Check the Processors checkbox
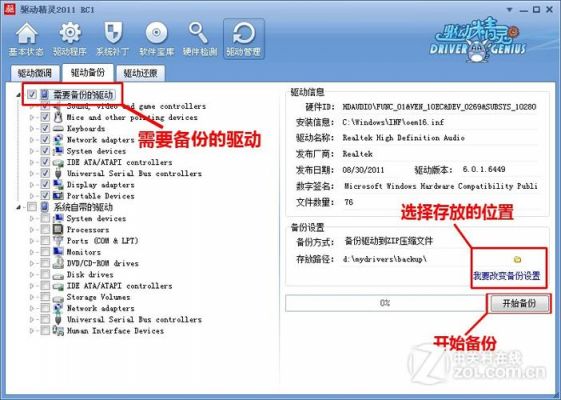 (45, 229)
